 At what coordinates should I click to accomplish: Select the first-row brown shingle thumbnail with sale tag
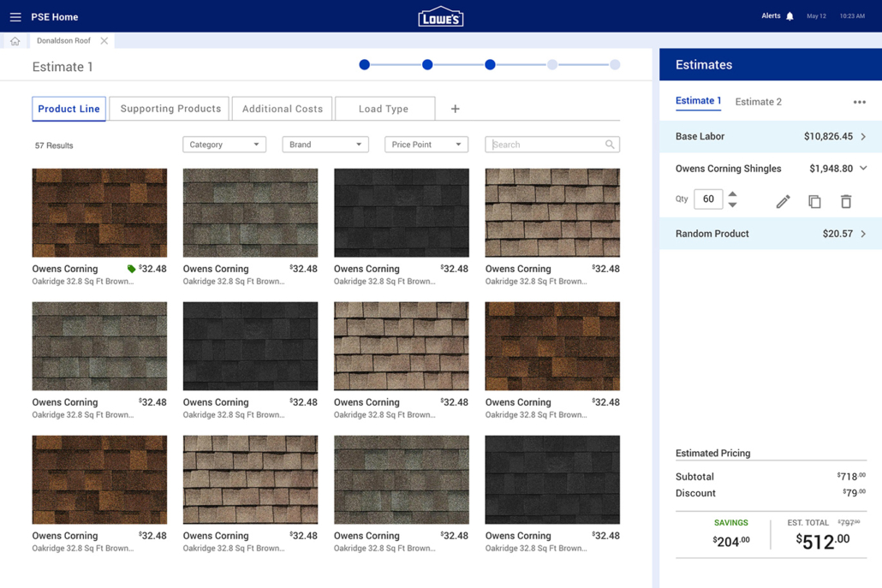(x=99, y=213)
